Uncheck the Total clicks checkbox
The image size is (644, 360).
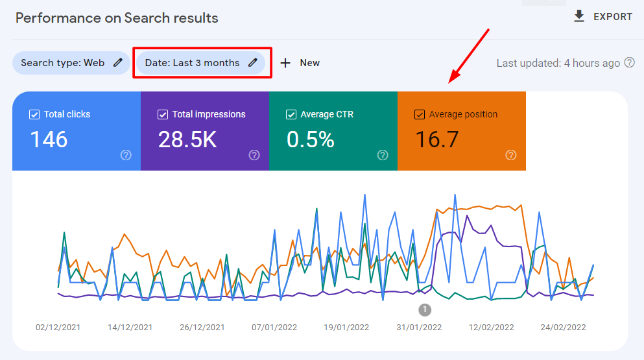coord(34,115)
